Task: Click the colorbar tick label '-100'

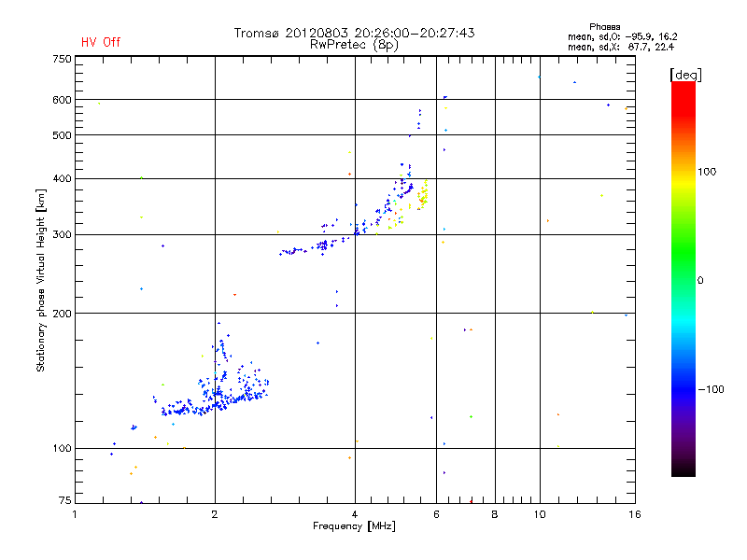Action: 712,389
